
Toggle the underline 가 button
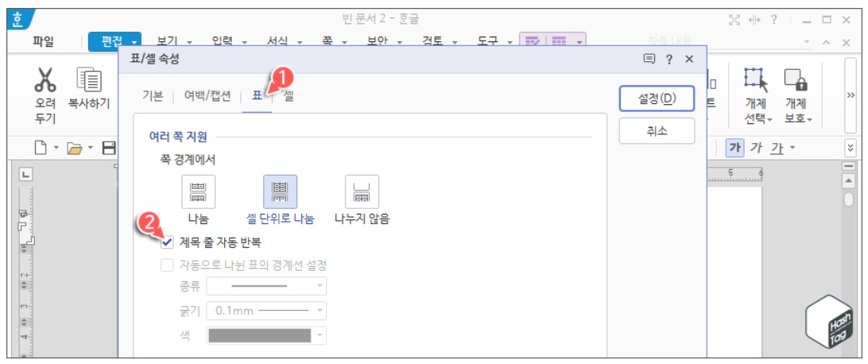point(777,148)
